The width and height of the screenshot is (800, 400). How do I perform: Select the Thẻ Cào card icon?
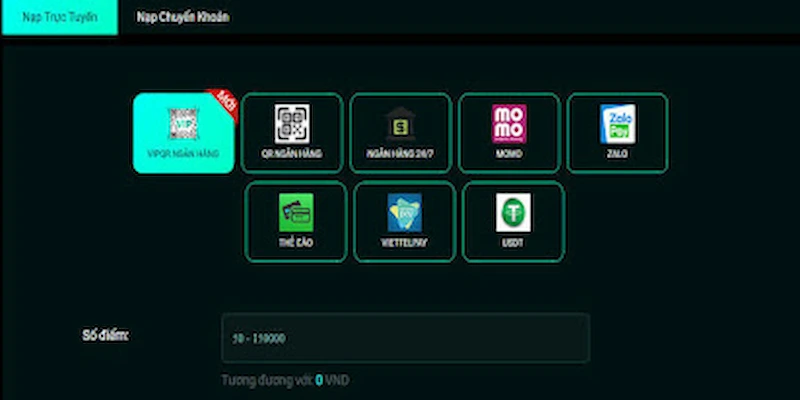coord(296,212)
